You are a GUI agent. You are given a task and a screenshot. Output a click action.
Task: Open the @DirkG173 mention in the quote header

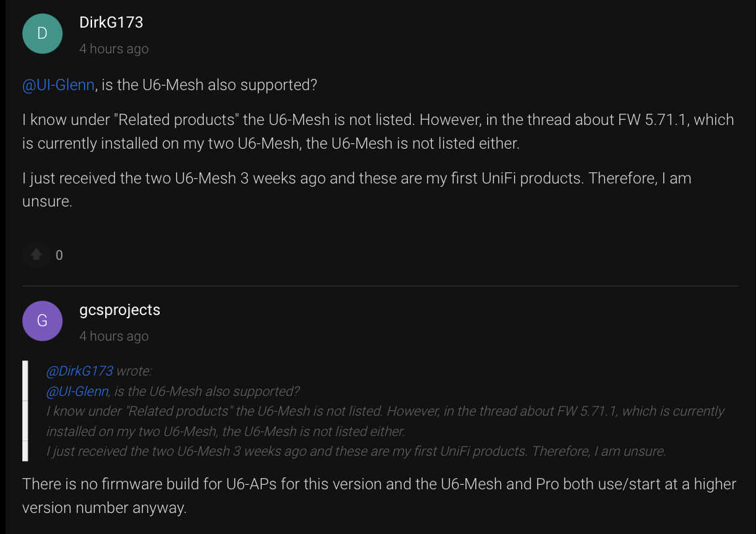[x=80, y=371]
